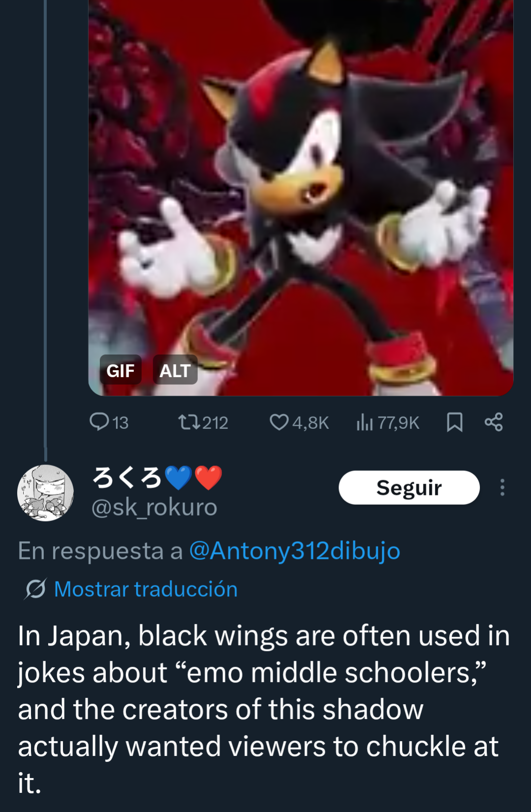Select the ろくろ display name

pyautogui.click(x=127, y=477)
